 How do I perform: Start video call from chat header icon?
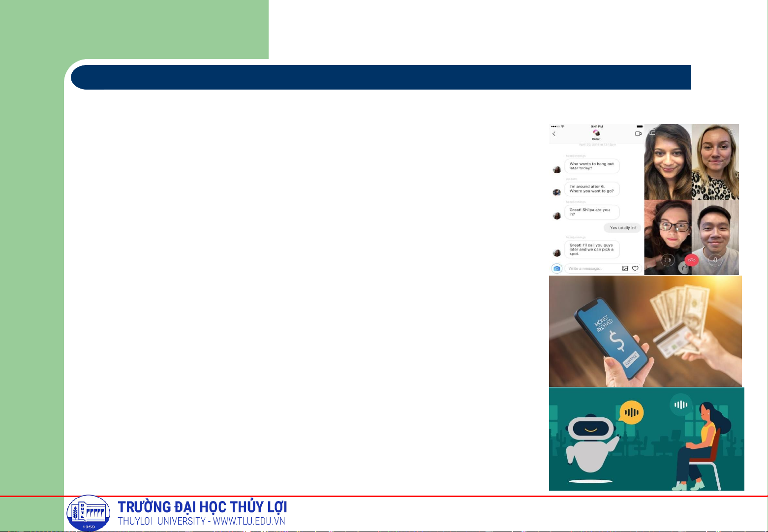pos(638,134)
